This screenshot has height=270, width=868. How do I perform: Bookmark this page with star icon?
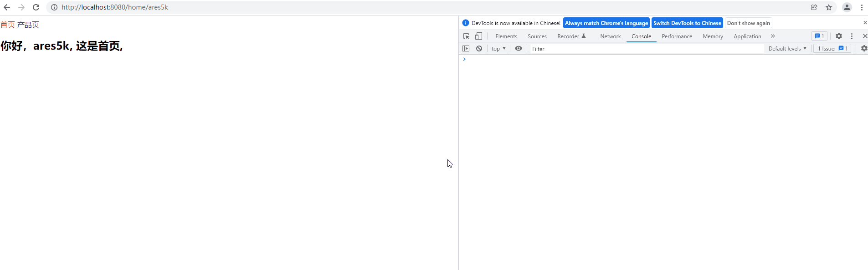[x=829, y=7]
